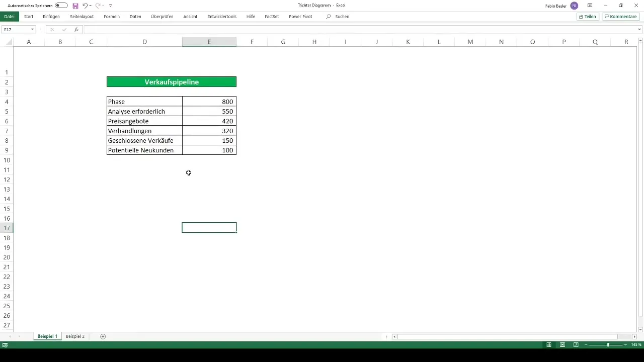
Task: Select the Potentielle Neukunden cell
Action: [144, 150]
